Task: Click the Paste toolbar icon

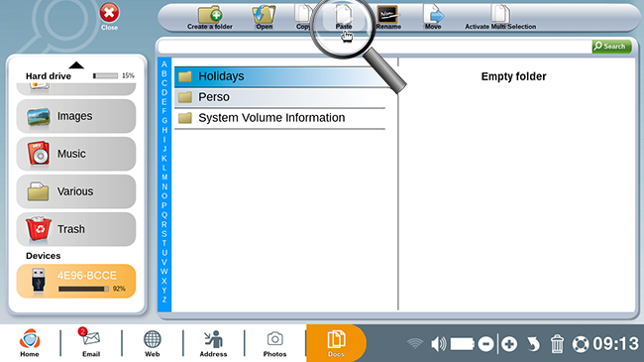Action: [344, 18]
